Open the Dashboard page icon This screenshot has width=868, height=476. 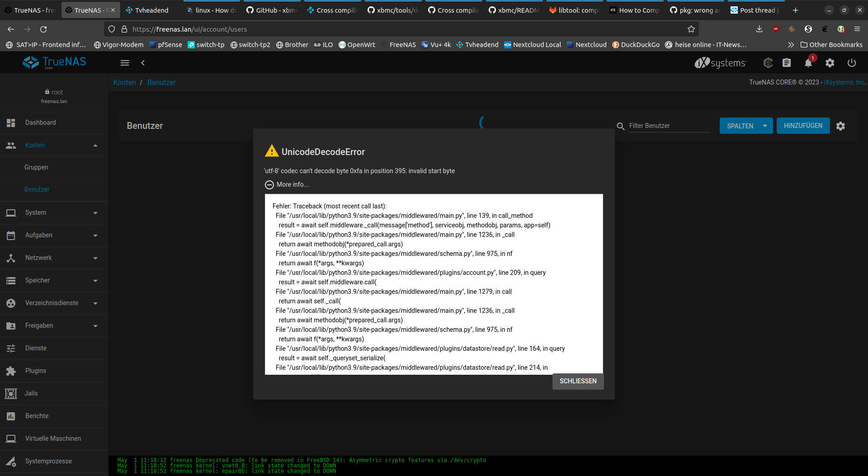click(11, 123)
